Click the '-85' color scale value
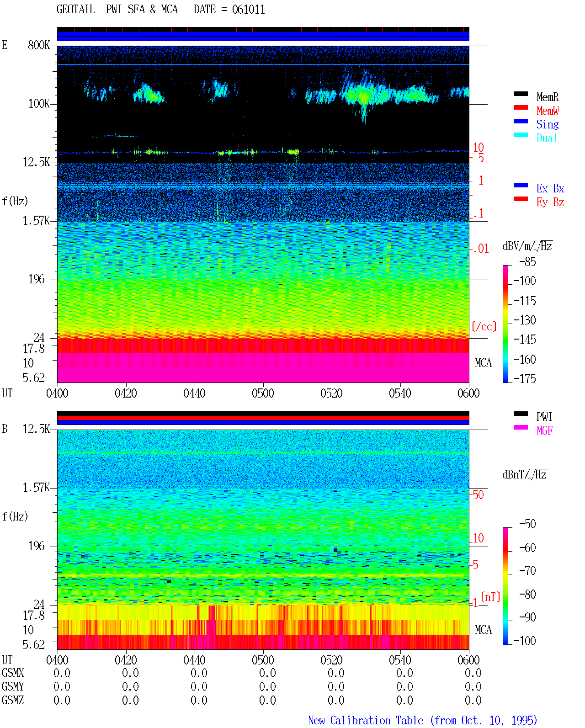585x728 pixels. coord(528,262)
